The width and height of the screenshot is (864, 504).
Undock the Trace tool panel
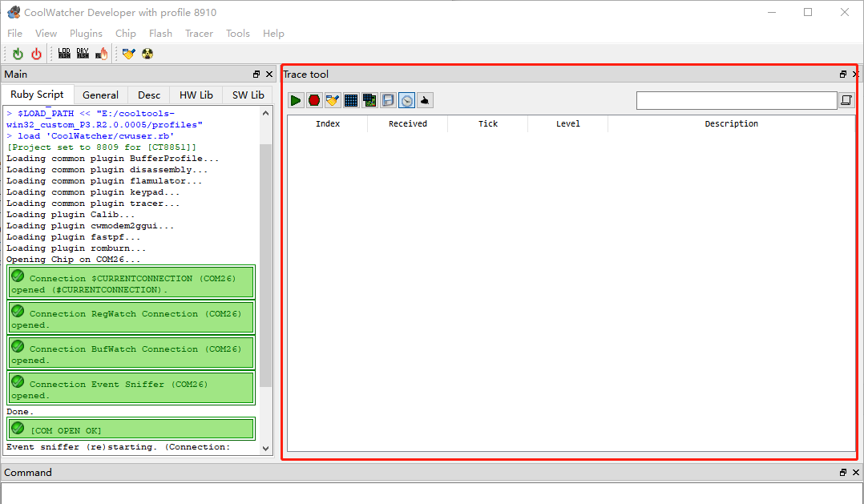843,75
